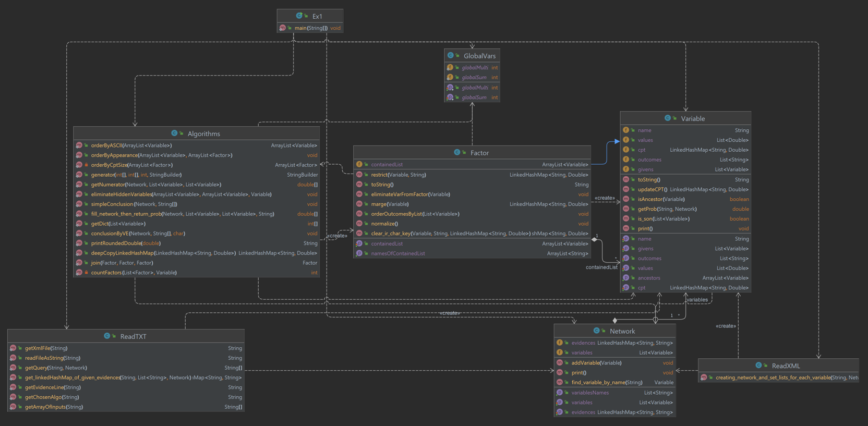Screen dimensions: 868x426
Task: Click property icon beside namesOfContainedList
Action: tap(359, 253)
